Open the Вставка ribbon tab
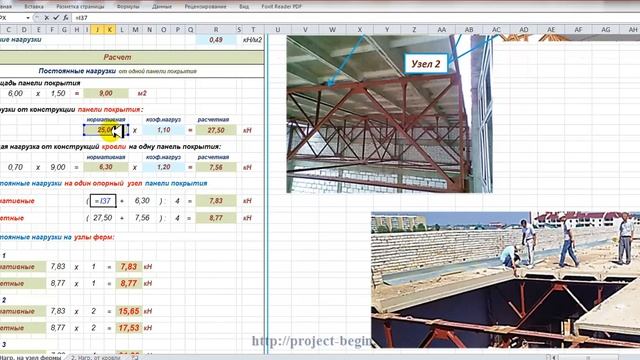640x360 pixels. pos(34,7)
